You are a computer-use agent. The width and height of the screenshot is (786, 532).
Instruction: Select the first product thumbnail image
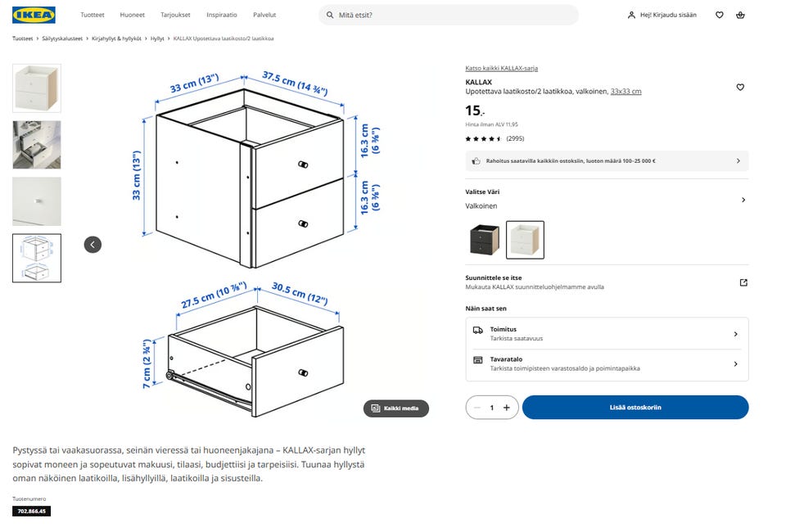37,88
